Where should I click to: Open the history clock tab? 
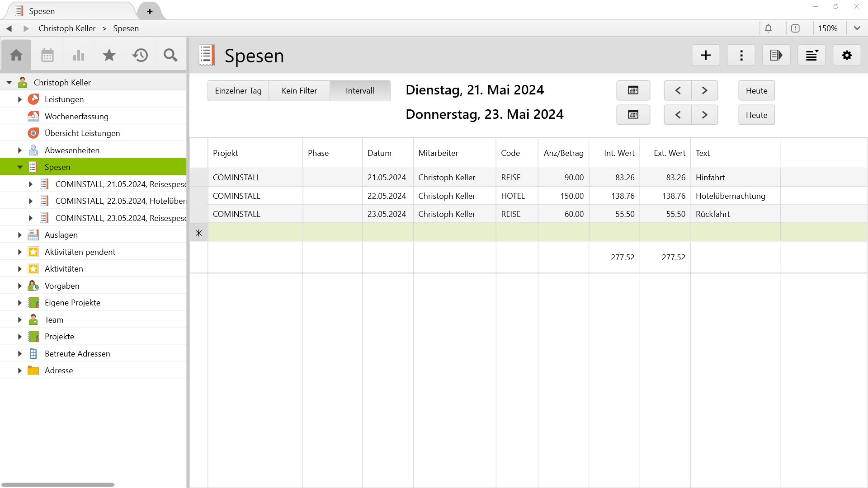[140, 55]
